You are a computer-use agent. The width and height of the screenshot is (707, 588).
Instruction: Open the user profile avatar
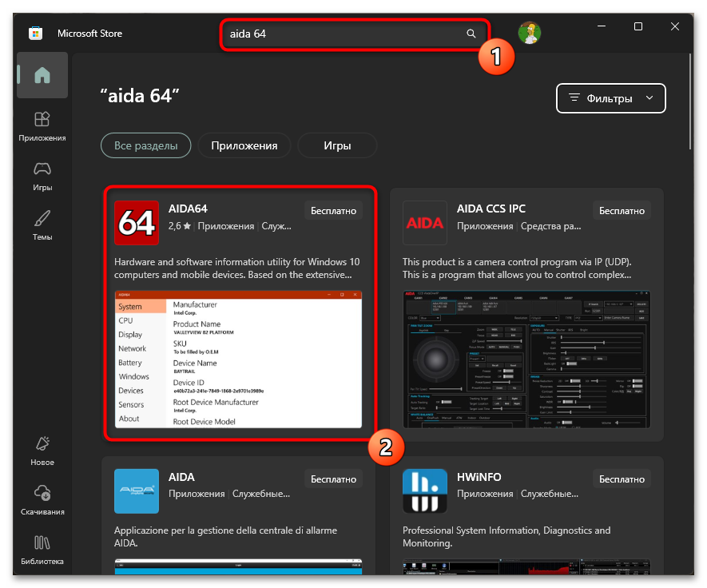[530, 34]
